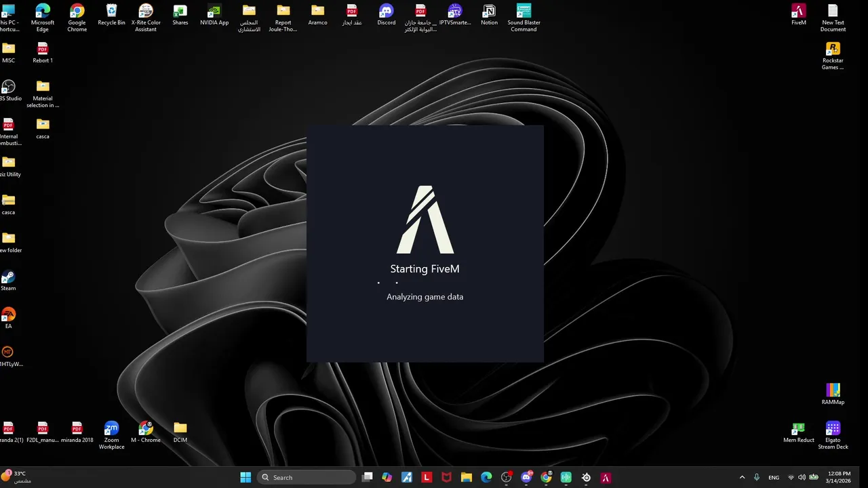868x488 pixels.
Task: Open the Sound Blaster Command shortcut
Action: (x=524, y=18)
